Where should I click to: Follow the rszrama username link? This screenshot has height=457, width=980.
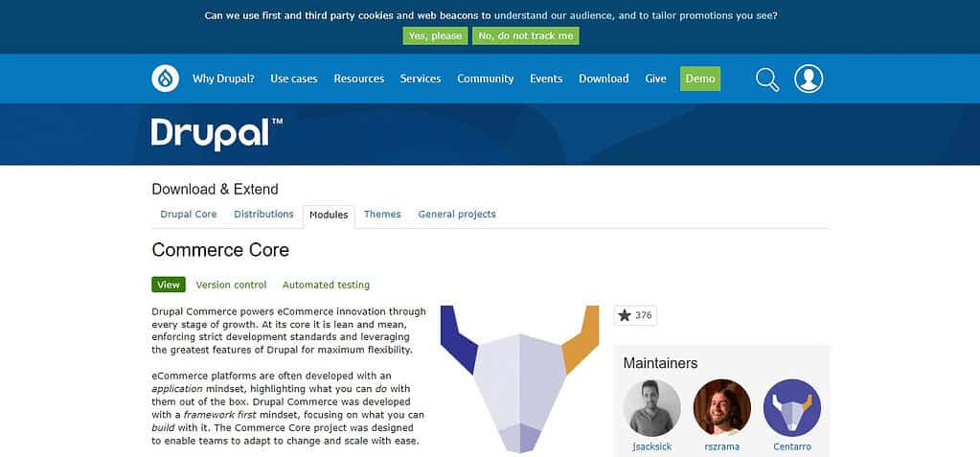pyautogui.click(x=722, y=447)
